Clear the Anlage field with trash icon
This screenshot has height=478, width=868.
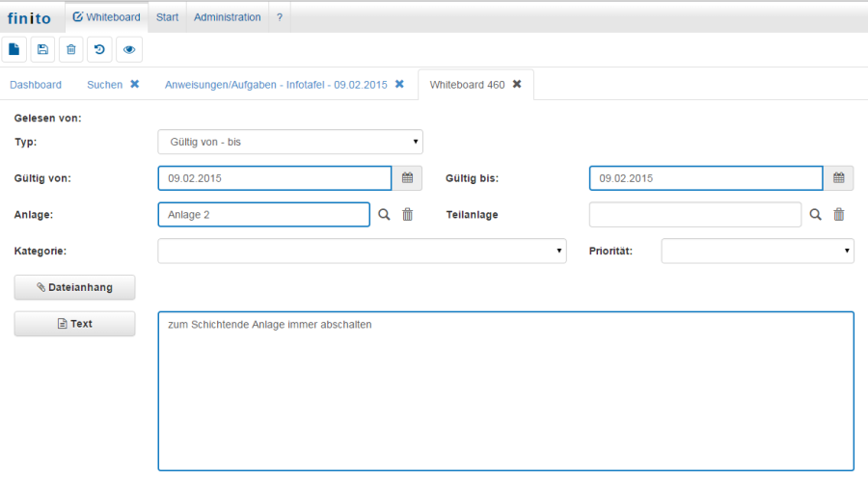point(407,215)
